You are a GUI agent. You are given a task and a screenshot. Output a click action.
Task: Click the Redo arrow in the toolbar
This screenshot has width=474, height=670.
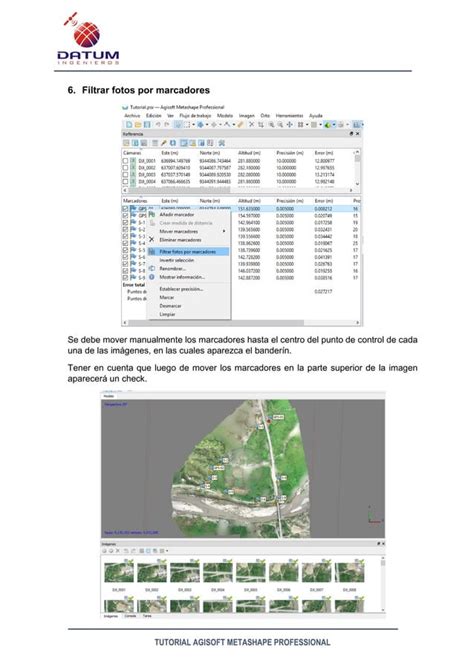[x=167, y=124]
